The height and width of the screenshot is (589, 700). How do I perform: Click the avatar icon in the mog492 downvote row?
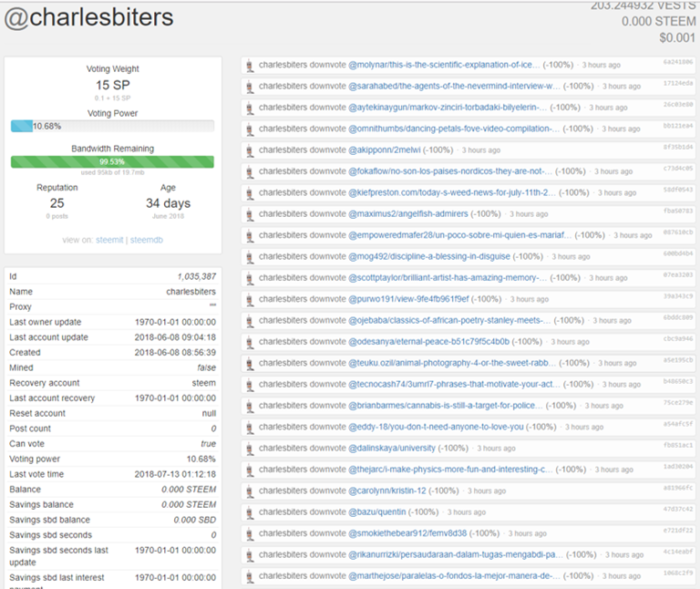pos(250,257)
